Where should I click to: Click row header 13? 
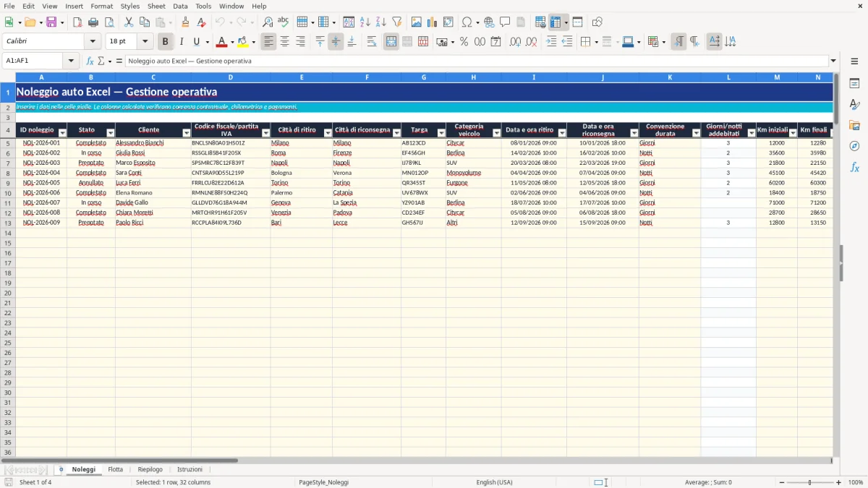[7, 223]
